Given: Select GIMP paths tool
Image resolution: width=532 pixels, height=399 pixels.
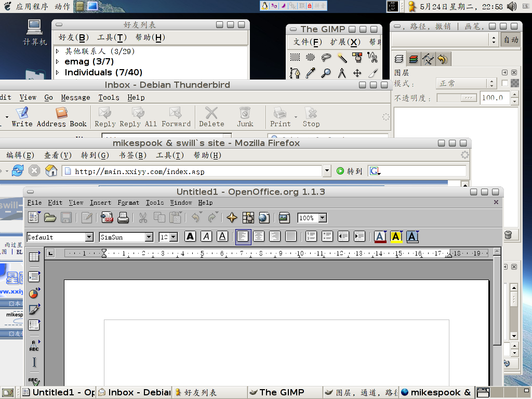Looking at the screenshot, I should pos(295,73).
